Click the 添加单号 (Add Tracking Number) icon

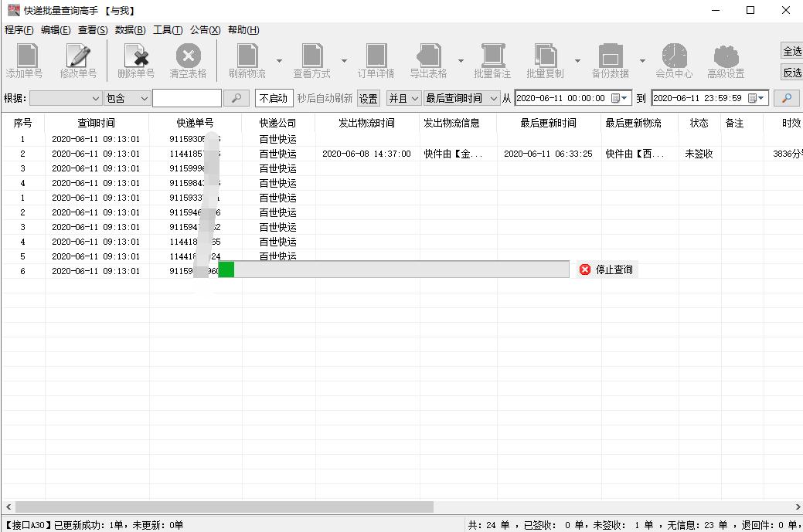point(26,60)
